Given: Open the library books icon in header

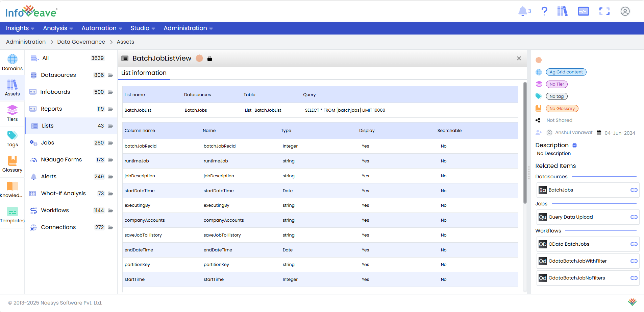Looking at the screenshot, I should click(562, 11).
